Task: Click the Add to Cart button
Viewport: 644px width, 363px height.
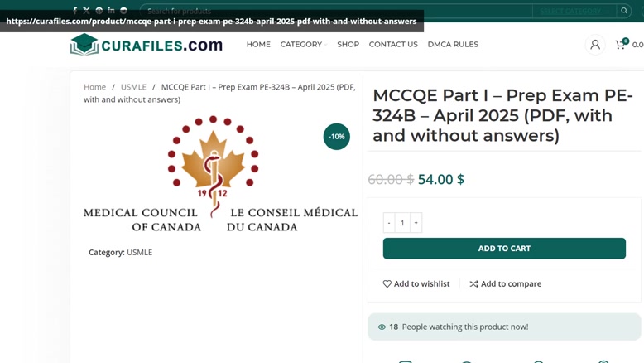Action: [504, 249]
